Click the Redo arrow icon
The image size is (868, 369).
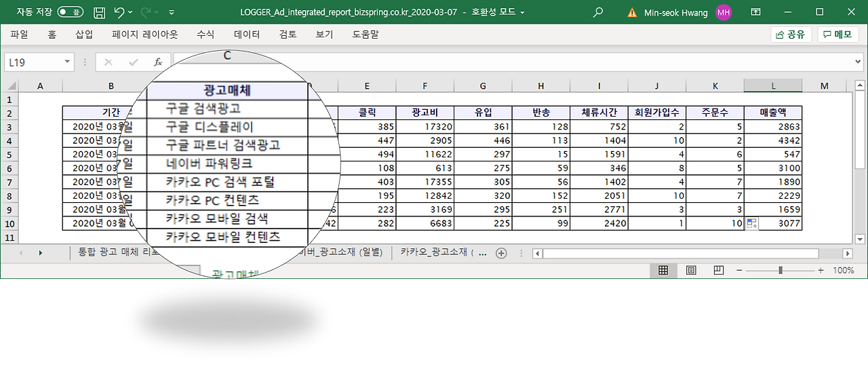point(146,12)
